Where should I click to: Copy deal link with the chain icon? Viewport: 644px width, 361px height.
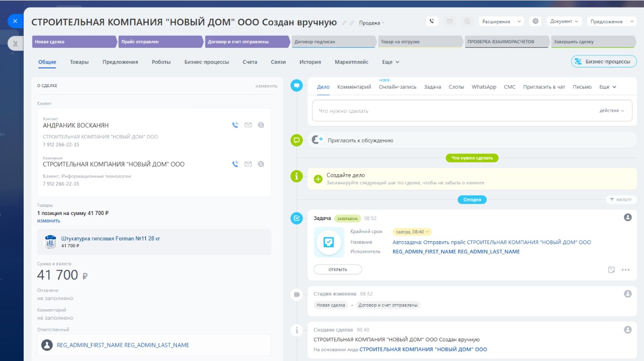[352, 23]
